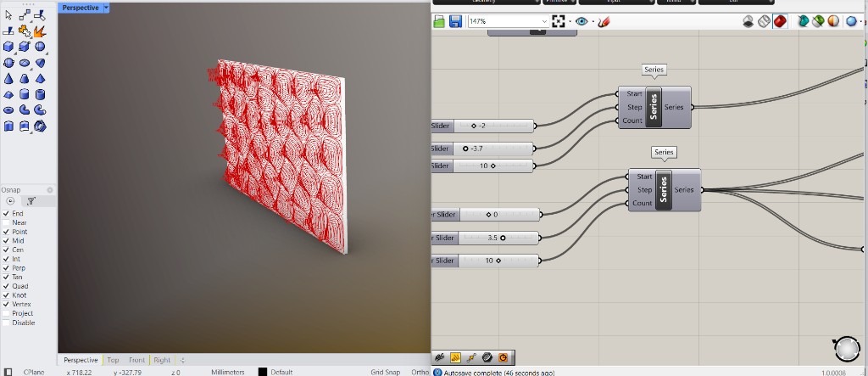Open the 147% zoom level combo box
Viewport: 868px width, 376px height.
tap(509, 21)
